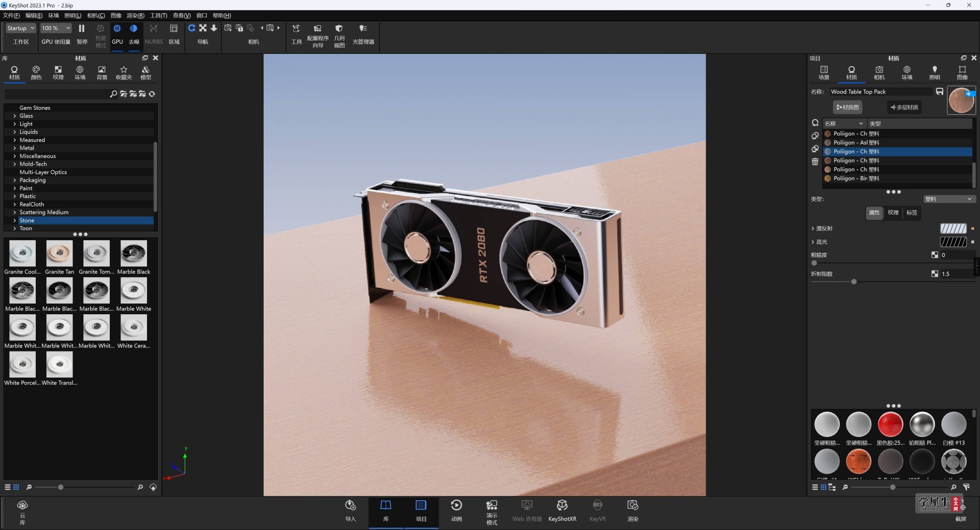Switch to 纹理 material tab

[x=893, y=212]
